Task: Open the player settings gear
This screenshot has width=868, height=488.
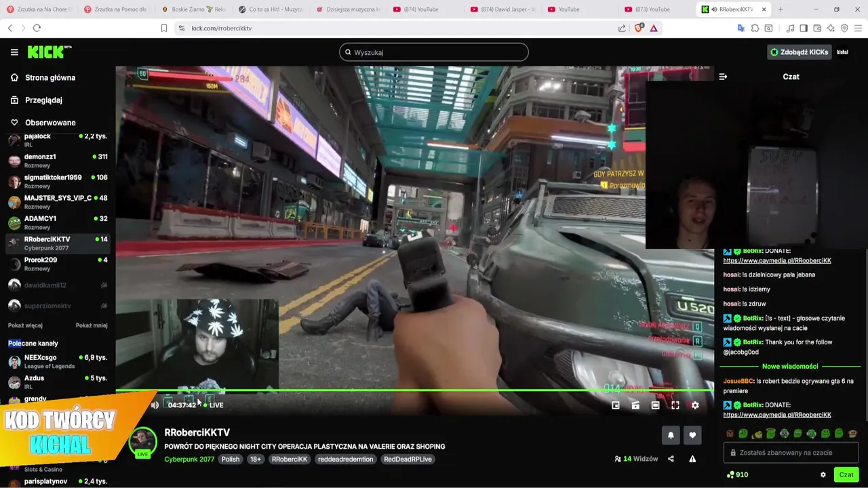Action: click(695, 405)
